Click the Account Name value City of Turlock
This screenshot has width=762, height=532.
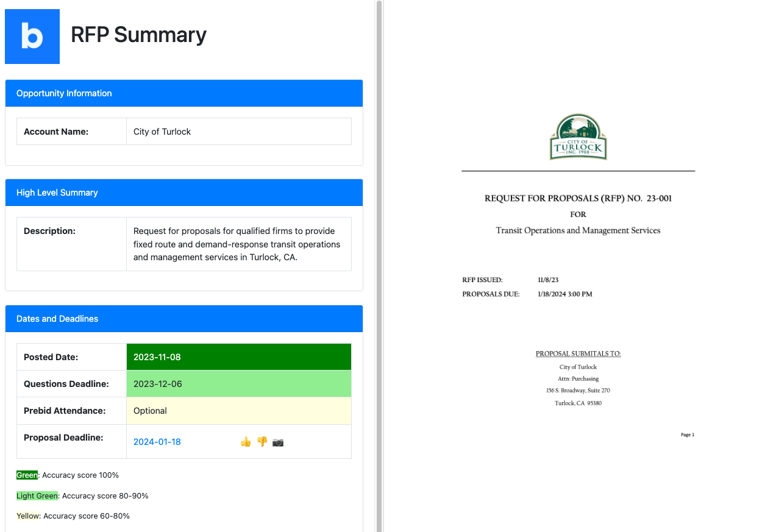coord(162,131)
